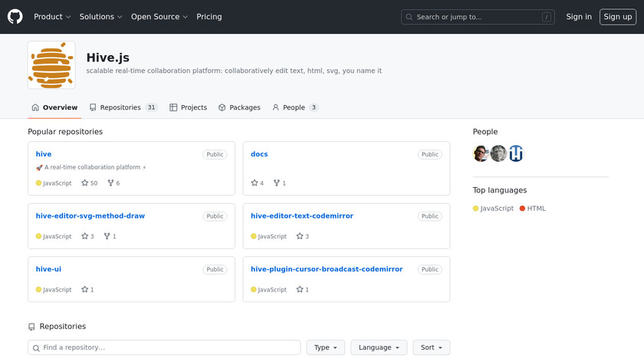Click the Hive.js organization avatar
Screen dimensions: 644x362
51,65
